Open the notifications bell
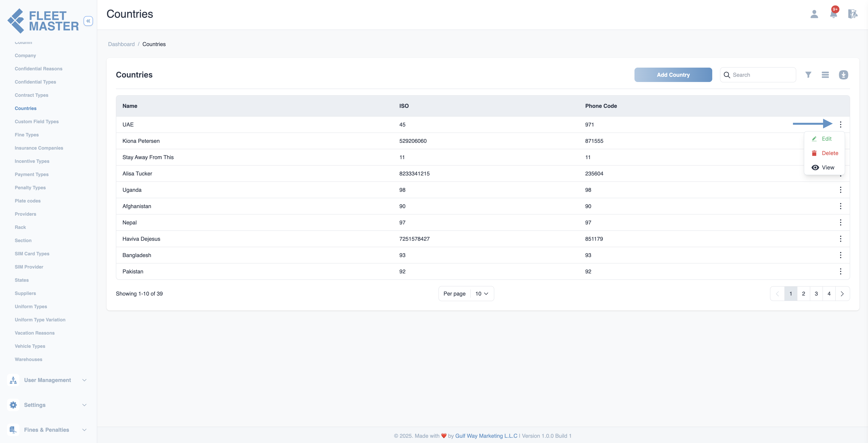This screenshot has height=443, width=868. coord(834,14)
